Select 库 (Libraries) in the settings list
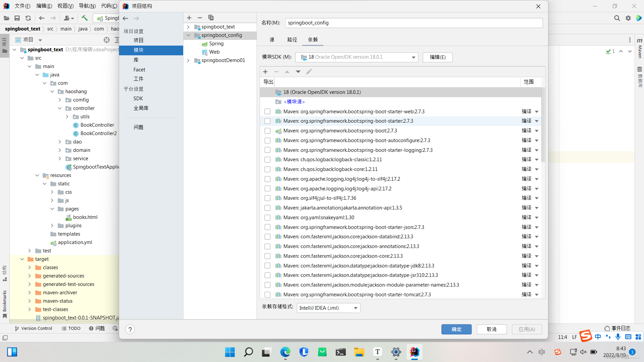 click(x=136, y=60)
